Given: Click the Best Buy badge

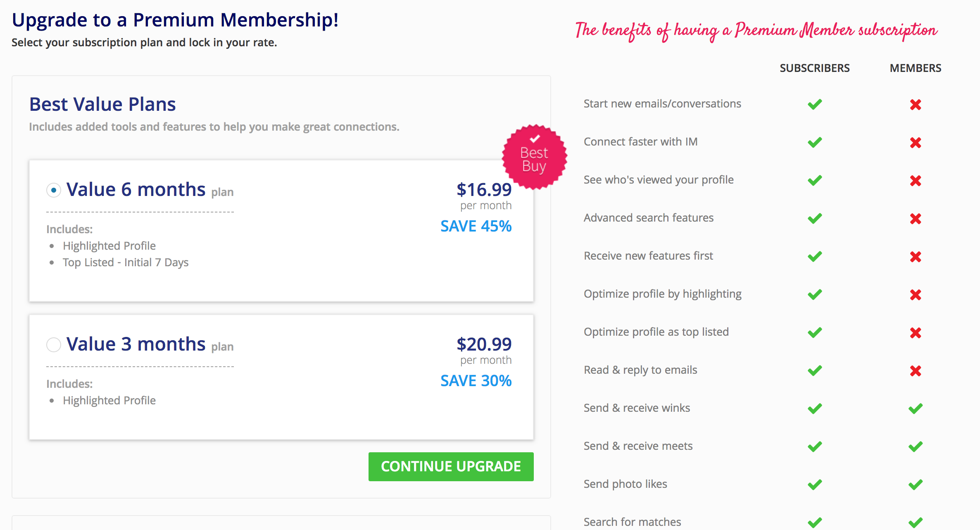Looking at the screenshot, I should (534, 157).
